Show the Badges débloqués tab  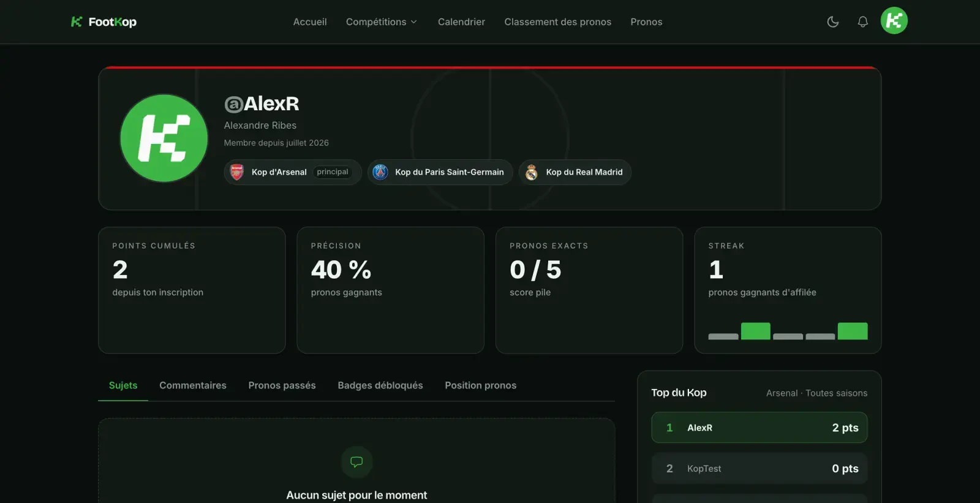[x=380, y=385]
